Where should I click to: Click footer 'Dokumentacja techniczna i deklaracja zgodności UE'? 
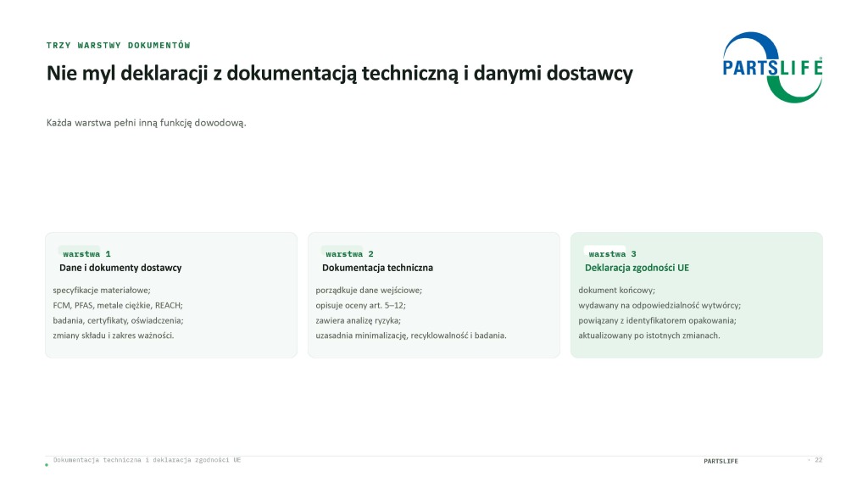click(x=147, y=460)
